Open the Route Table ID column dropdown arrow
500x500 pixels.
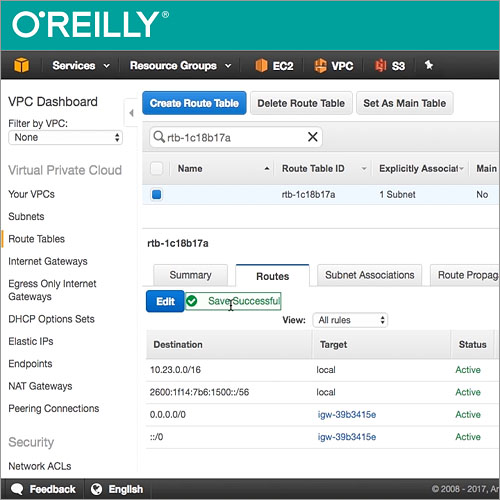(x=364, y=169)
